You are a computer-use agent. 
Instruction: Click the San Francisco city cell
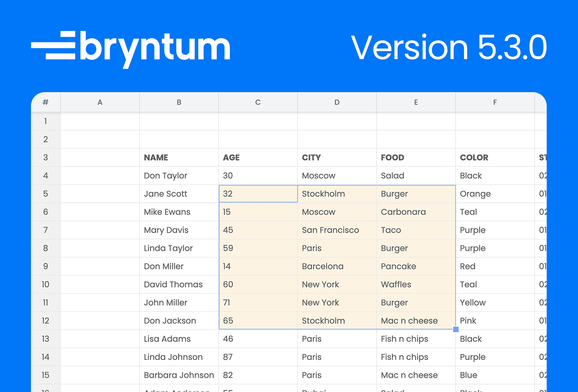337,230
